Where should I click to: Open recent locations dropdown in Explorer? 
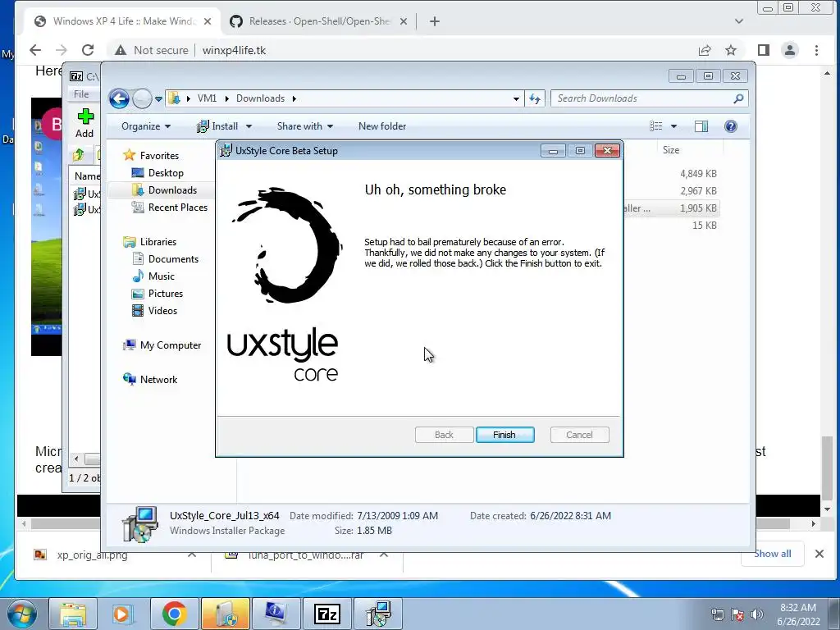point(158,99)
